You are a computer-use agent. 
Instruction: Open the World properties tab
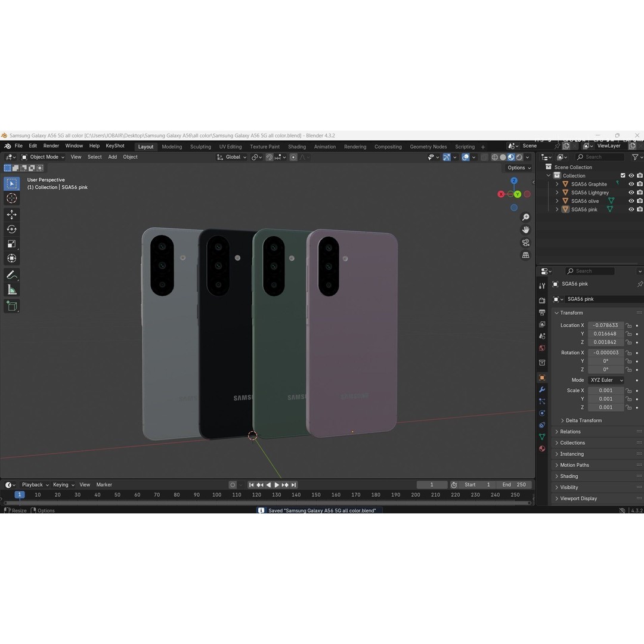542,348
